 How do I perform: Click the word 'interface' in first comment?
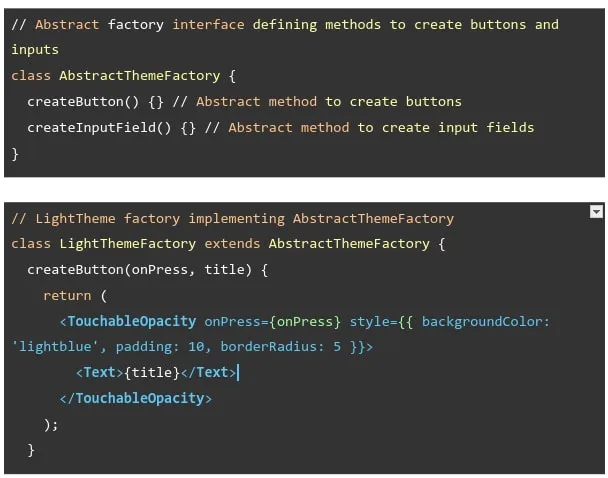[x=208, y=23]
